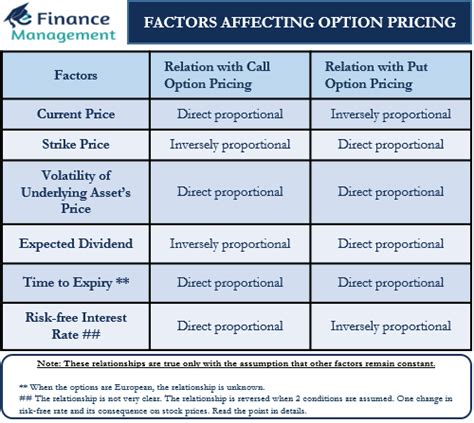Select the Current Price row label

point(76,114)
